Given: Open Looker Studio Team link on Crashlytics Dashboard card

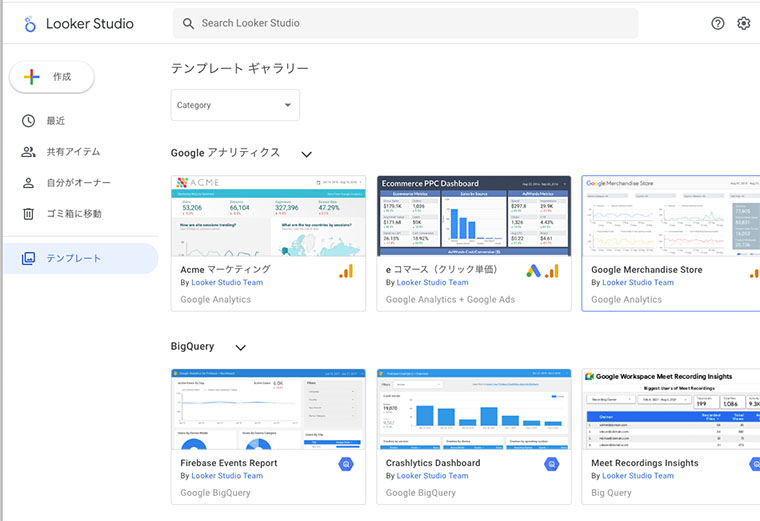Looking at the screenshot, I should click(432, 476).
